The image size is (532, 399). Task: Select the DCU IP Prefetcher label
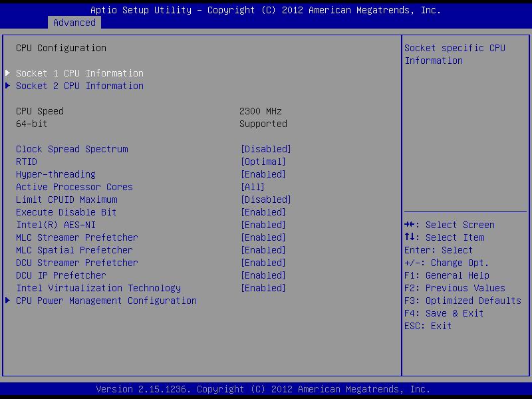(61, 275)
